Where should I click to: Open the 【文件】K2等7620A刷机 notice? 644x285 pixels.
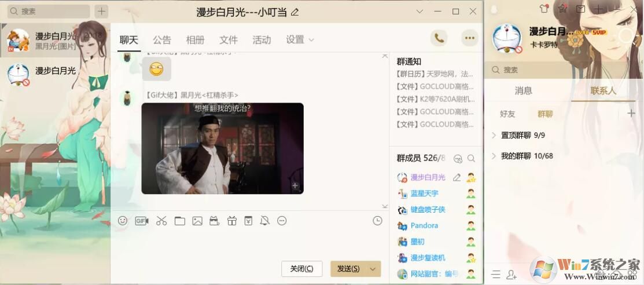tap(435, 99)
